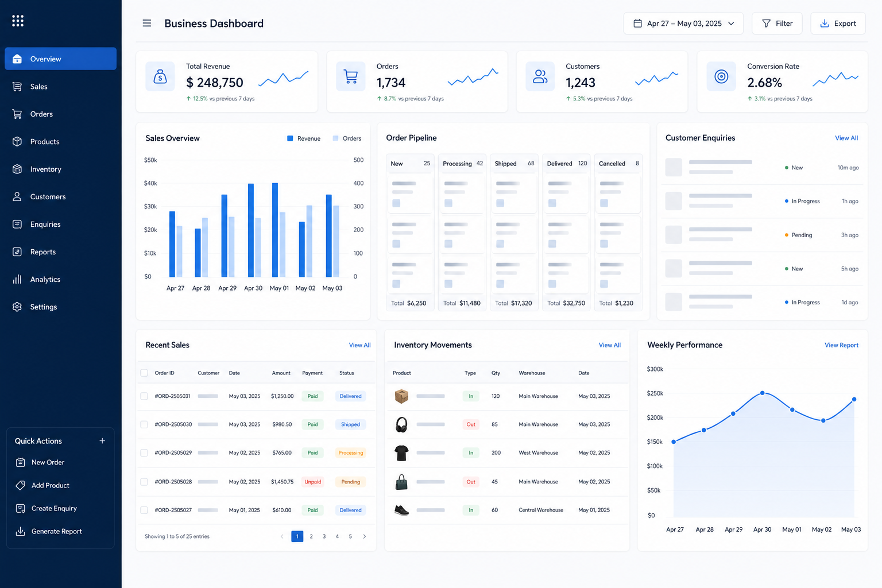This screenshot has height=588, width=882.
Task: Click the Unpaid badge on order #ORD-2505028
Action: point(313,482)
